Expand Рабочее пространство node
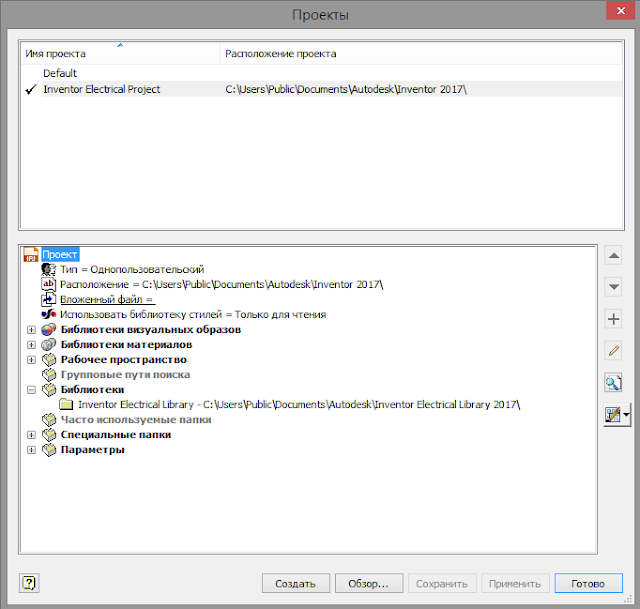 [x=31, y=360]
